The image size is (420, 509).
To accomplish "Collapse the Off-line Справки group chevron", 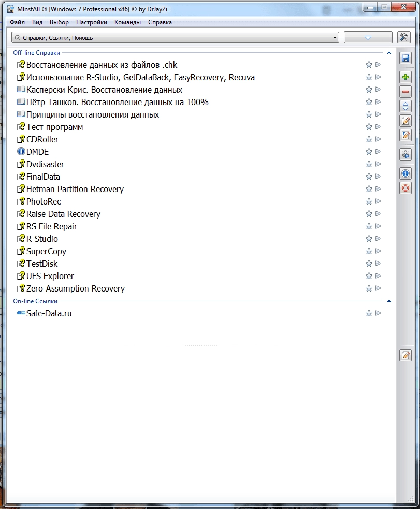I will (389, 53).
